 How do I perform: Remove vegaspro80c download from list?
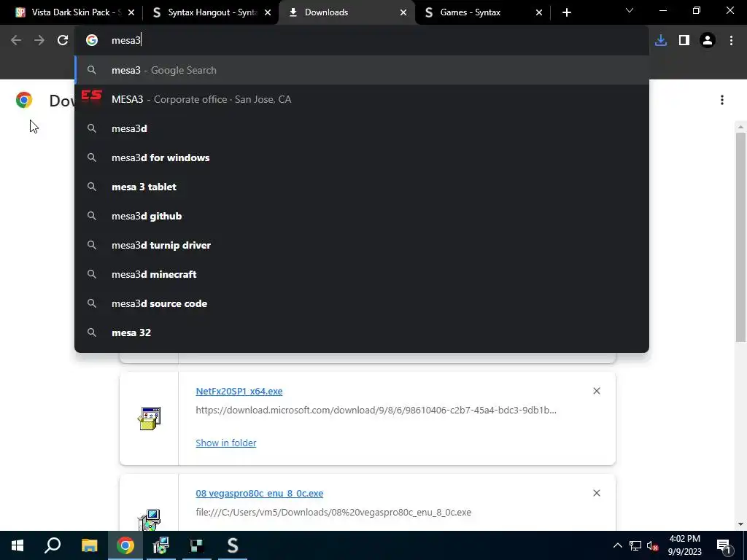coord(597,493)
